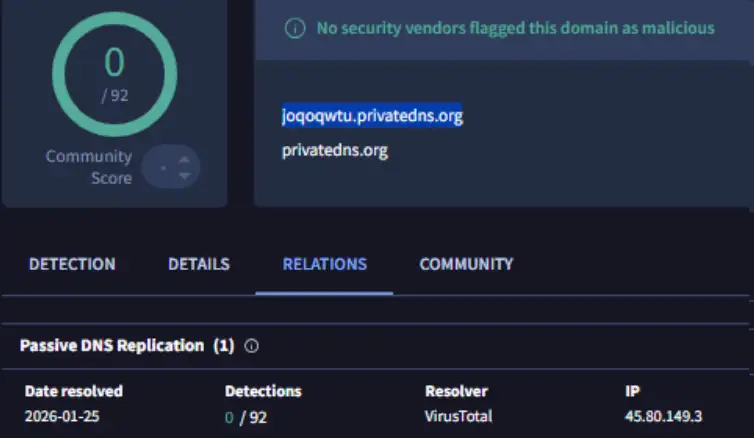Click the parent domain privatedns.org
This screenshot has height=438, width=754.
tap(334, 151)
